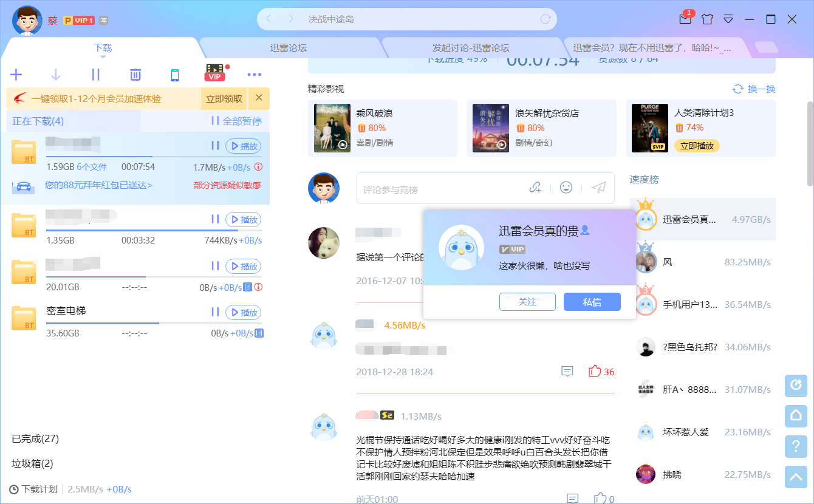Play the 1.35GB task with 播放 button

click(243, 219)
